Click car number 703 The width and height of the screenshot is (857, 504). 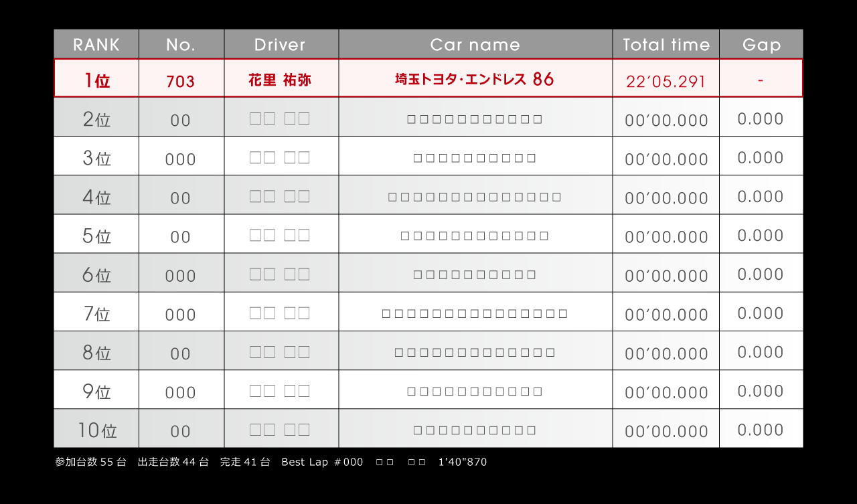point(181,82)
